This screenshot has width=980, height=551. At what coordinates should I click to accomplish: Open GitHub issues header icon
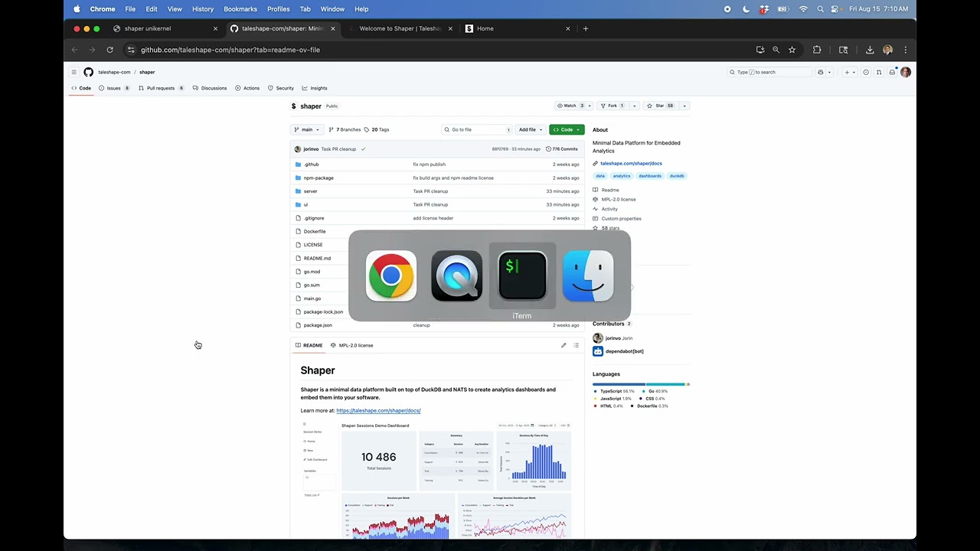tap(866, 72)
